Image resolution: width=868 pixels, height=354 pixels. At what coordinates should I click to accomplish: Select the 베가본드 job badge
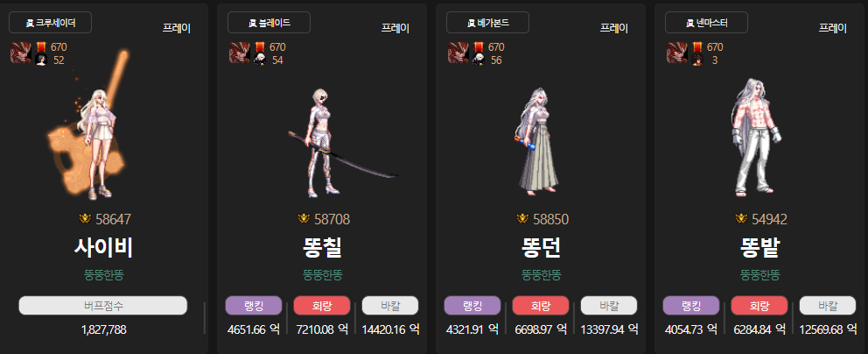(487, 23)
